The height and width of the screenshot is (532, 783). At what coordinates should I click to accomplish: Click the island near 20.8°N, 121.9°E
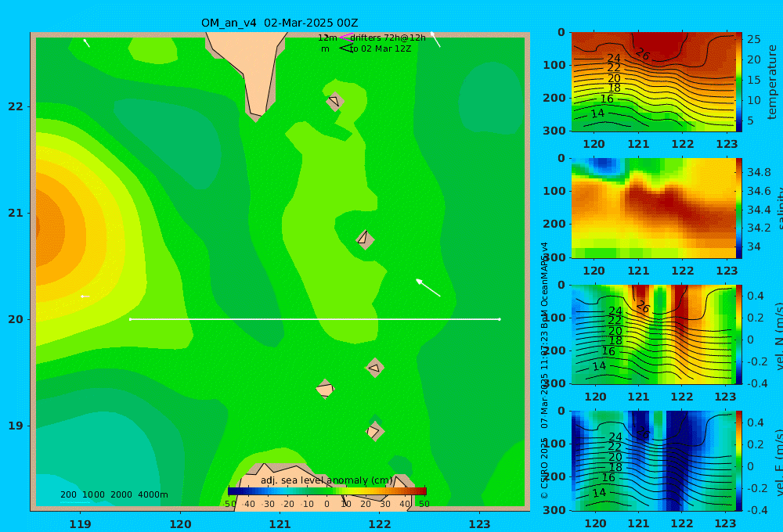[365, 239]
